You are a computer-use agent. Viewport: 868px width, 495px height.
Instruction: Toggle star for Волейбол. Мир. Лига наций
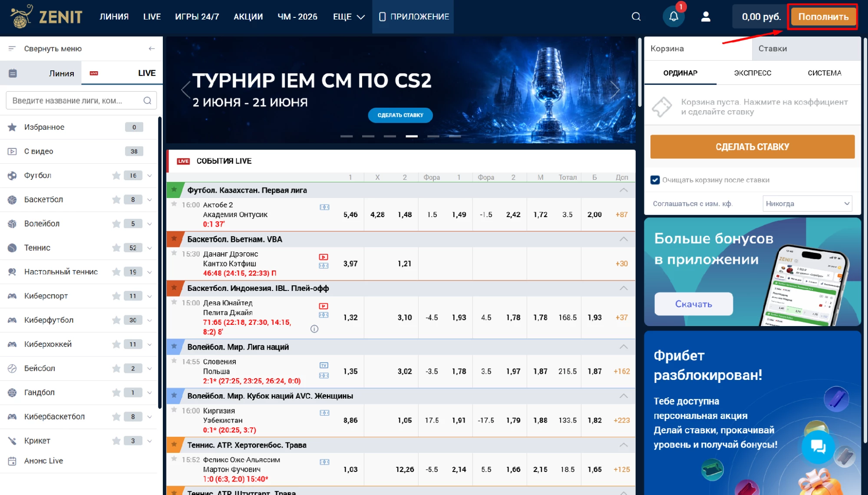[174, 346]
